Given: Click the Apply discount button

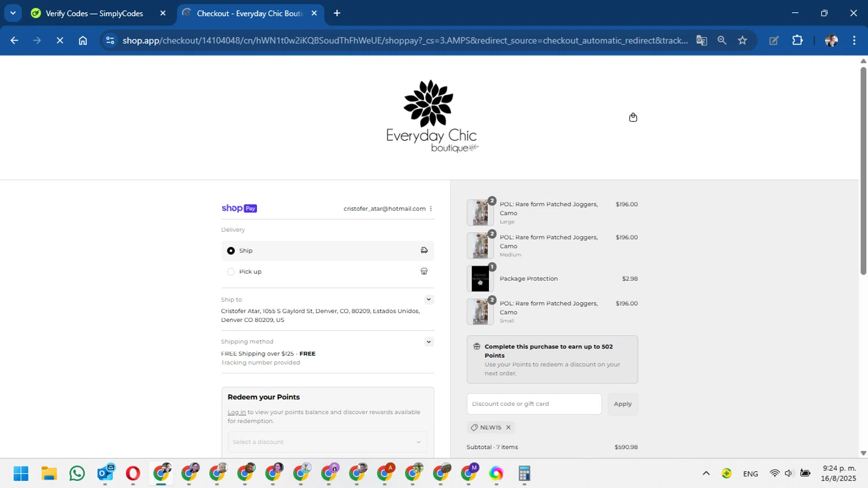Looking at the screenshot, I should (623, 404).
